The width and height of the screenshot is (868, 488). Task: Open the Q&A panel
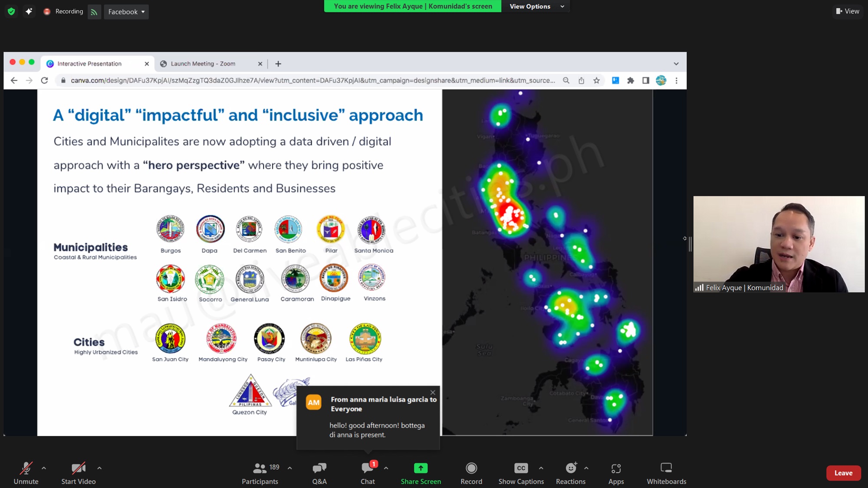pyautogui.click(x=319, y=473)
